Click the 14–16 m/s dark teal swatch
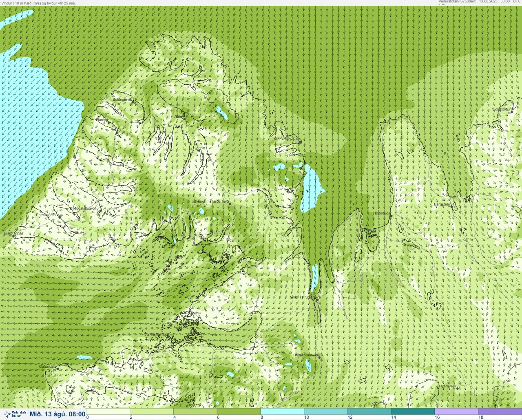Screen dimensions: 522x420 413,411
